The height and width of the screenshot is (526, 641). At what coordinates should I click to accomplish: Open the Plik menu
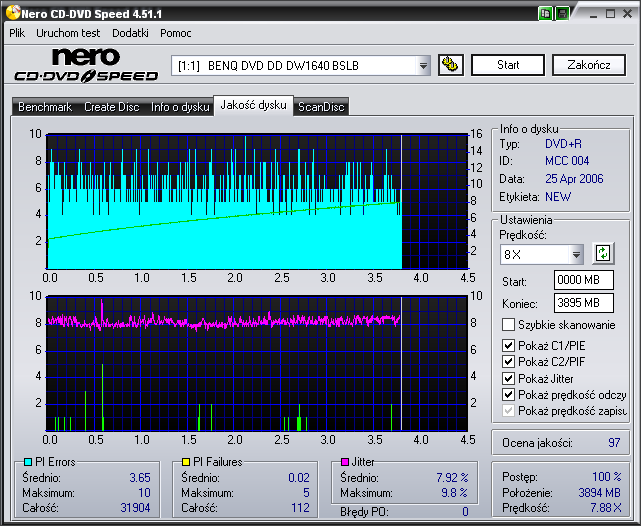coord(17,33)
